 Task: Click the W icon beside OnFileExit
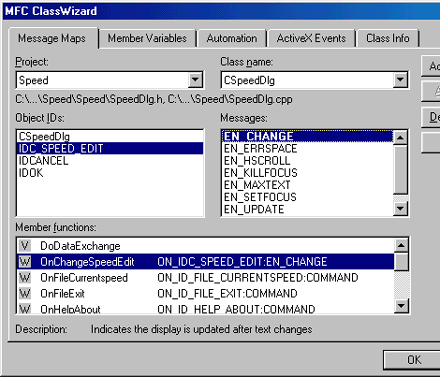click(24, 293)
